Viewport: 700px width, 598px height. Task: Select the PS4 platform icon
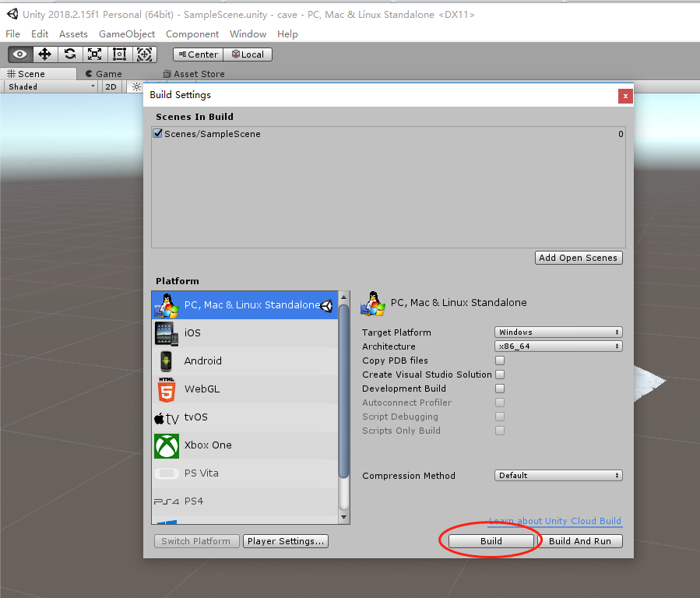(x=167, y=501)
